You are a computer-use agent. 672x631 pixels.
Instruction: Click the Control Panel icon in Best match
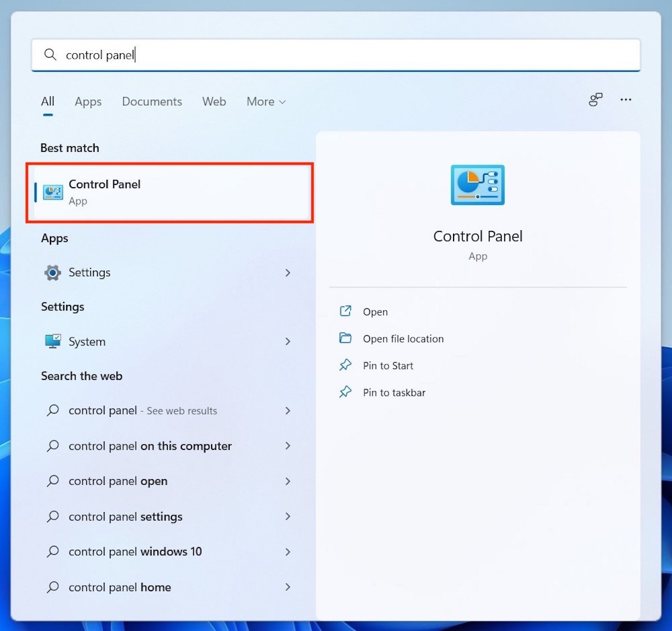point(53,192)
